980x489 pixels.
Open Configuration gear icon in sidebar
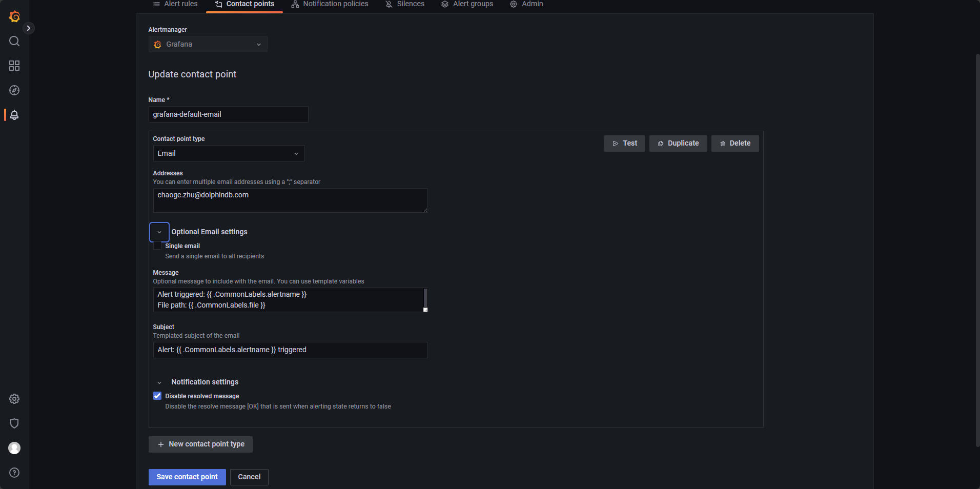(14, 399)
